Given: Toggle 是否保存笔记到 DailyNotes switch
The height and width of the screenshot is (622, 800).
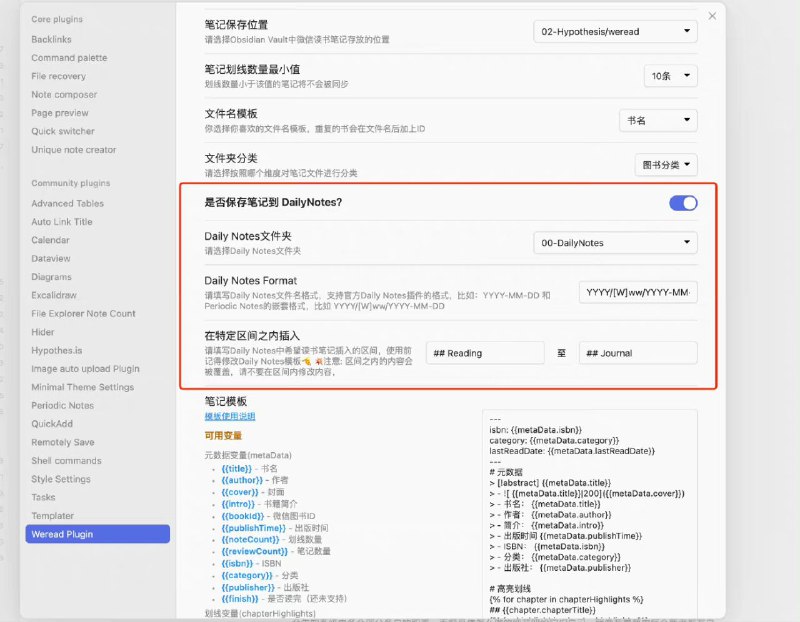Looking at the screenshot, I should pos(683,202).
